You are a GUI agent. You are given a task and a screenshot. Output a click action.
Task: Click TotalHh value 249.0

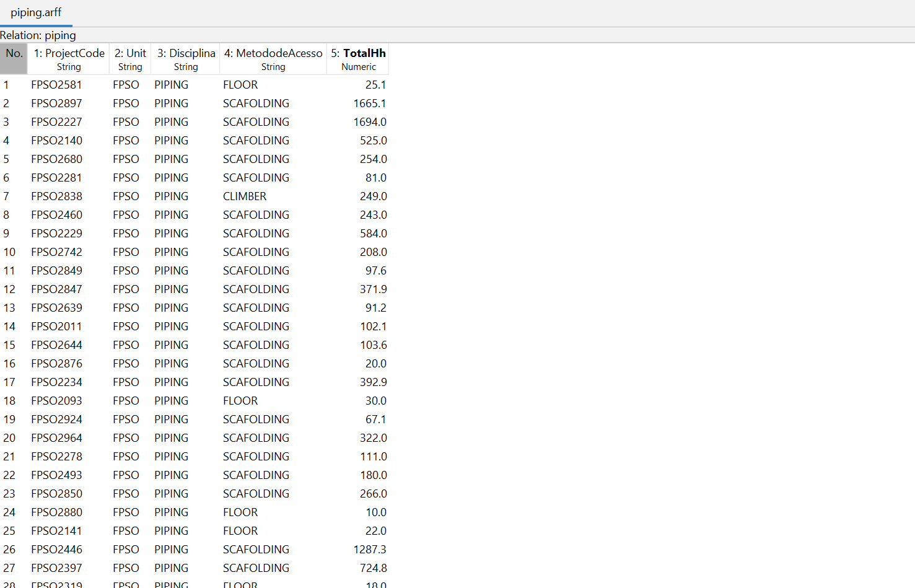373,196
